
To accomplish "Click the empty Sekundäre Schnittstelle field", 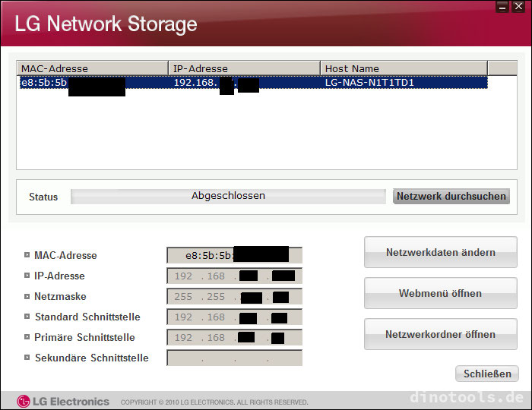I will 234,358.
